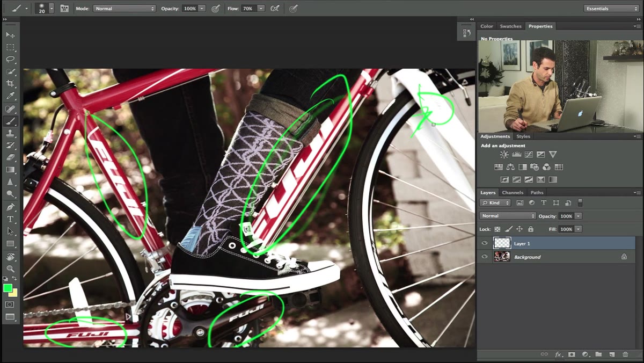Switch to the Channels tab
The image size is (644, 363).
pos(513,192)
